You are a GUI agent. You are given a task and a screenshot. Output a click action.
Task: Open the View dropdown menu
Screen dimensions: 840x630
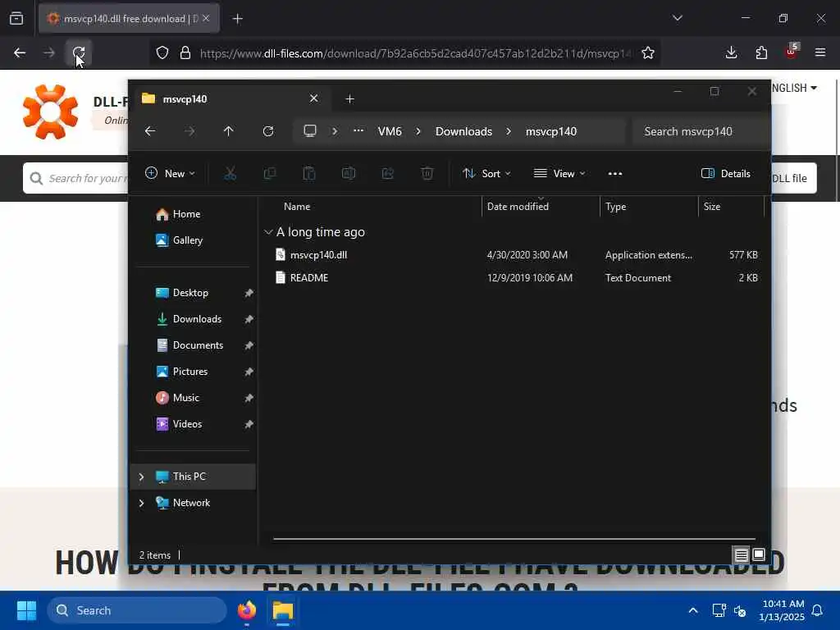559,174
